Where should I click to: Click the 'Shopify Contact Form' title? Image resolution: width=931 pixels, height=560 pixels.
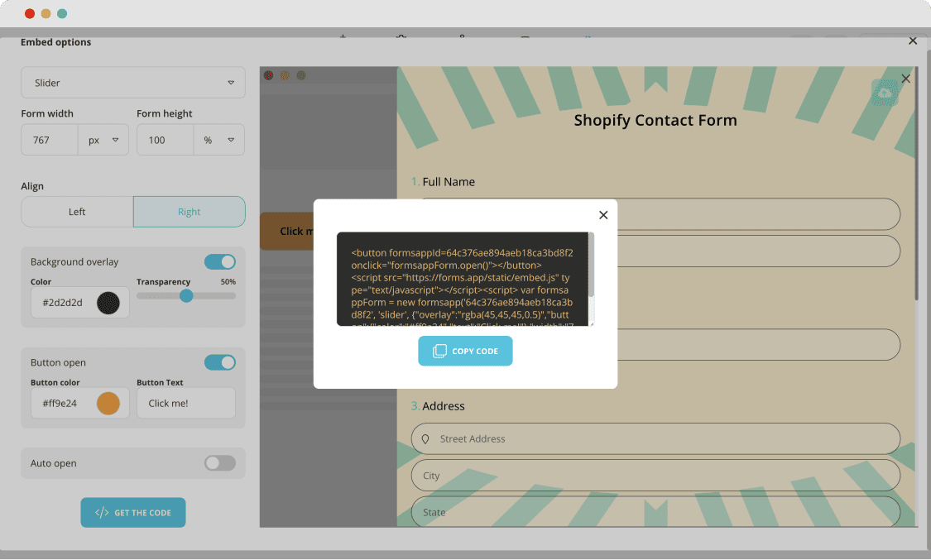(655, 120)
